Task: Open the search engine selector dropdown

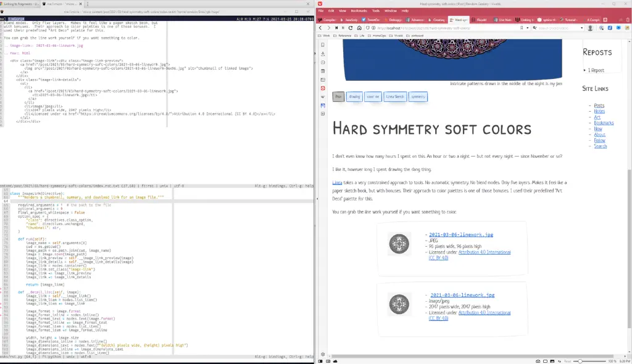Action: click(535, 28)
